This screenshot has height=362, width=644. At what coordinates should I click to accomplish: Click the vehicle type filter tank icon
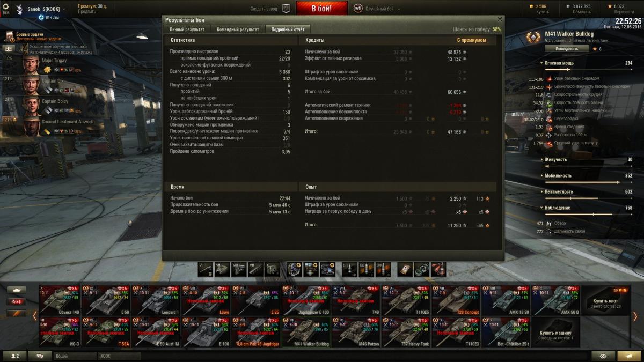click(x=17, y=290)
